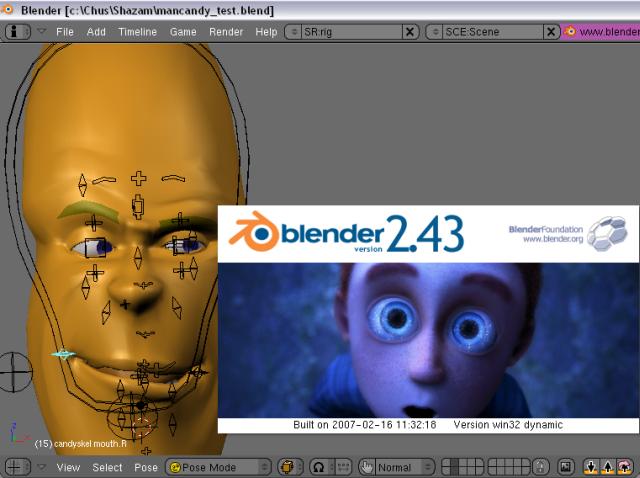Click the 3D view window type icon
The width and height of the screenshot is (640, 478).
click(18, 467)
